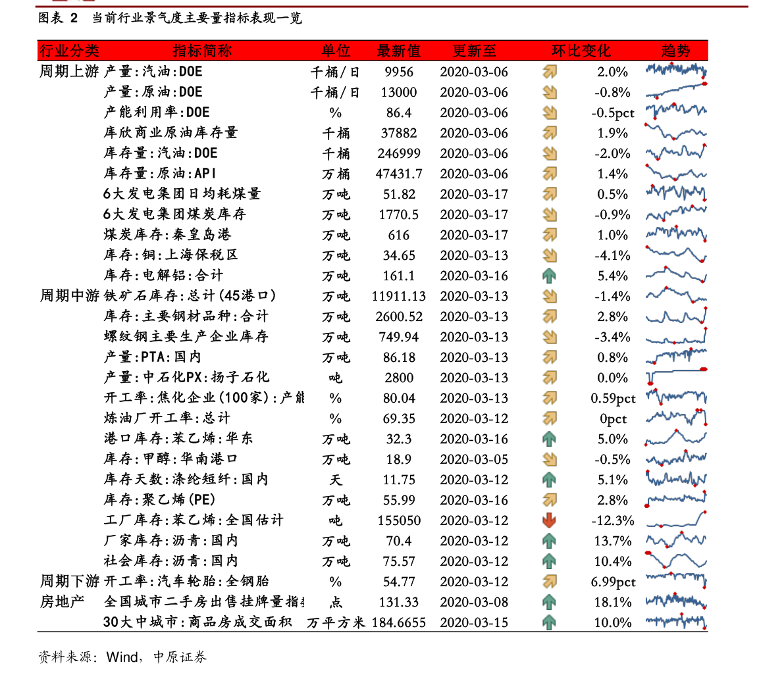Click the green up arrow for 库存:电解铝:合计

point(549,276)
